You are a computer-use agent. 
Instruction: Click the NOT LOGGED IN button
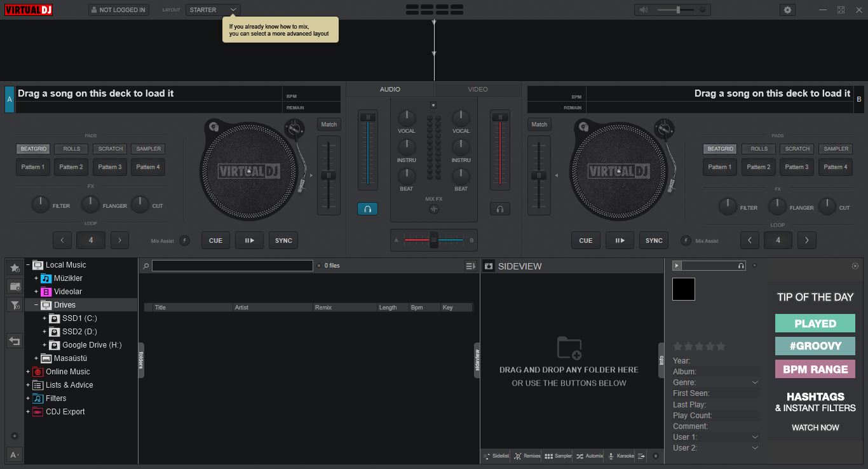[x=119, y=10]
